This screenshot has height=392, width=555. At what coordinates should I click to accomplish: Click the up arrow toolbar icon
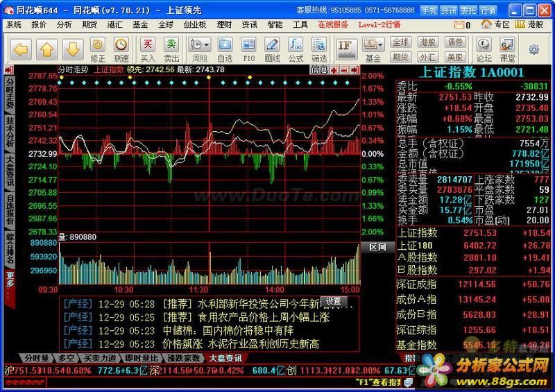(x=46, y=49)
